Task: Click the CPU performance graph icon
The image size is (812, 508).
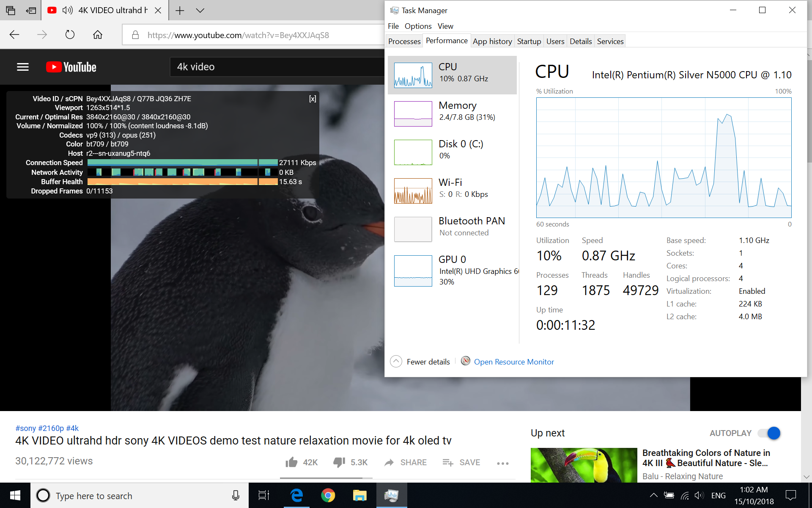Action: point(413,75)
